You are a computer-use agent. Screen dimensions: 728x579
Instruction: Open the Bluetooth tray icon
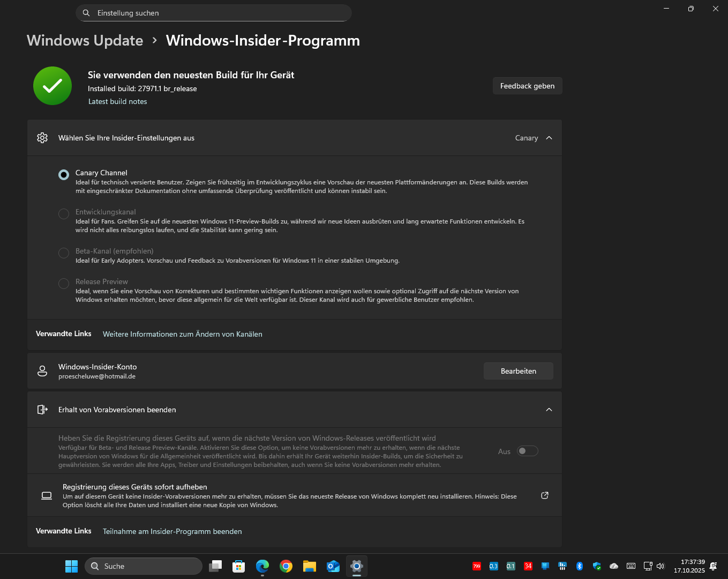(x=580, y=566)
